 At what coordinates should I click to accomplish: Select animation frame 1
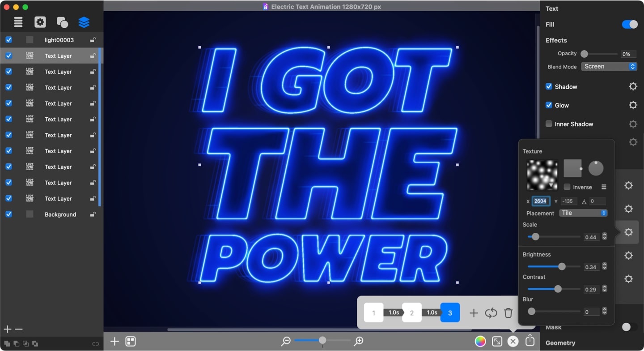(x=373, y=312)
